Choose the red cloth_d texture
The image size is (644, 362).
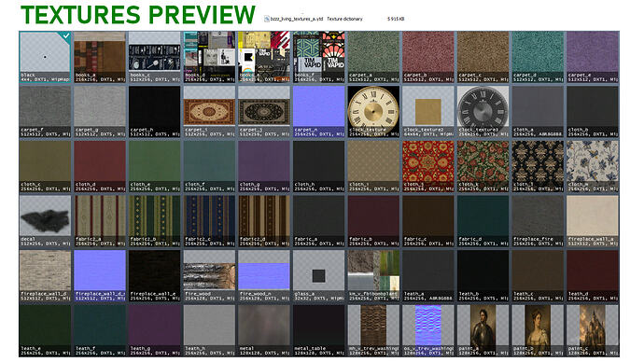tap(100, 166)
